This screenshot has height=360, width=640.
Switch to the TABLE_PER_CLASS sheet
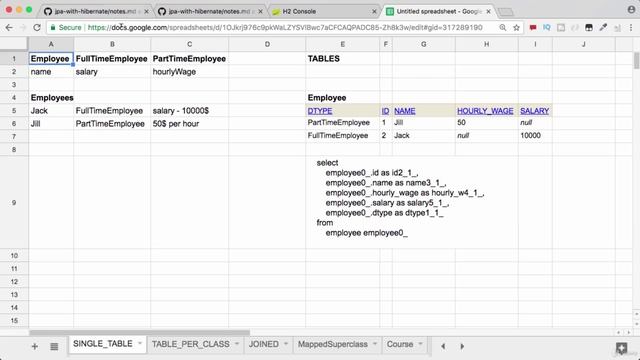[191, 344]
